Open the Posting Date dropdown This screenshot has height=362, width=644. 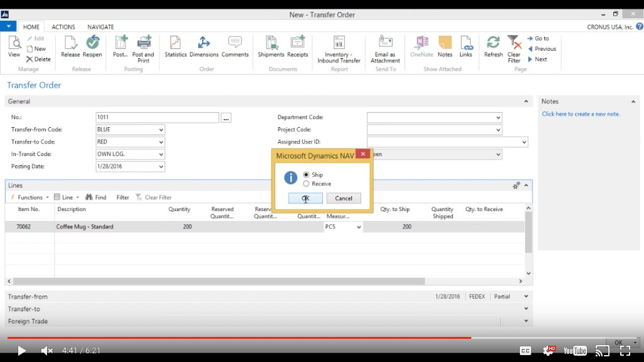[161, 167]
